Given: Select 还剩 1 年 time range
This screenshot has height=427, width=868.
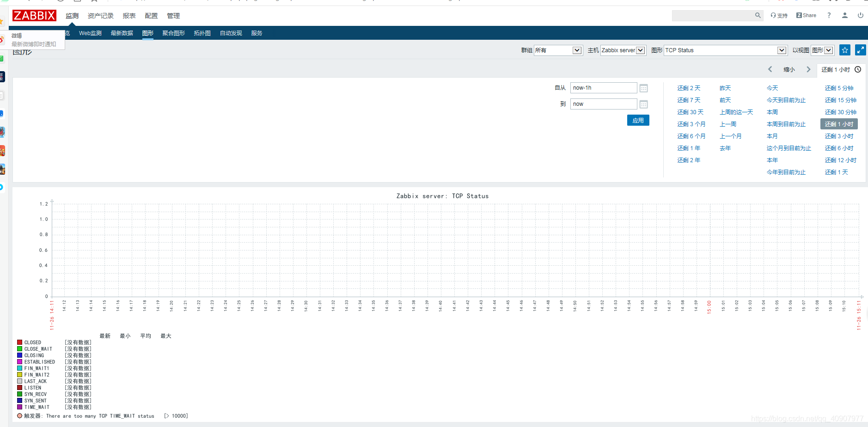Looking at the screenshot, I should pos(689,148).
